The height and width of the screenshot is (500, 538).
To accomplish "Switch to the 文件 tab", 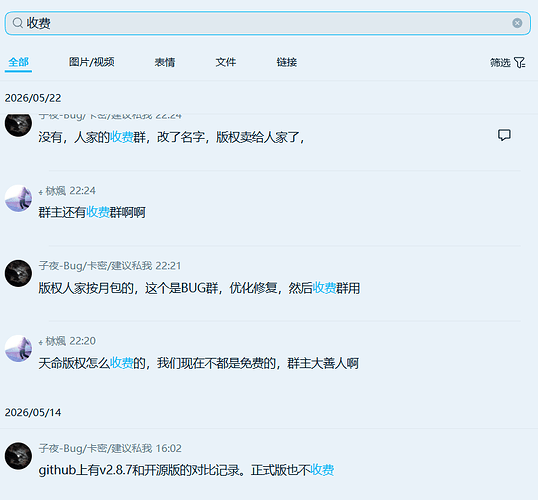I will pos(226,62).
